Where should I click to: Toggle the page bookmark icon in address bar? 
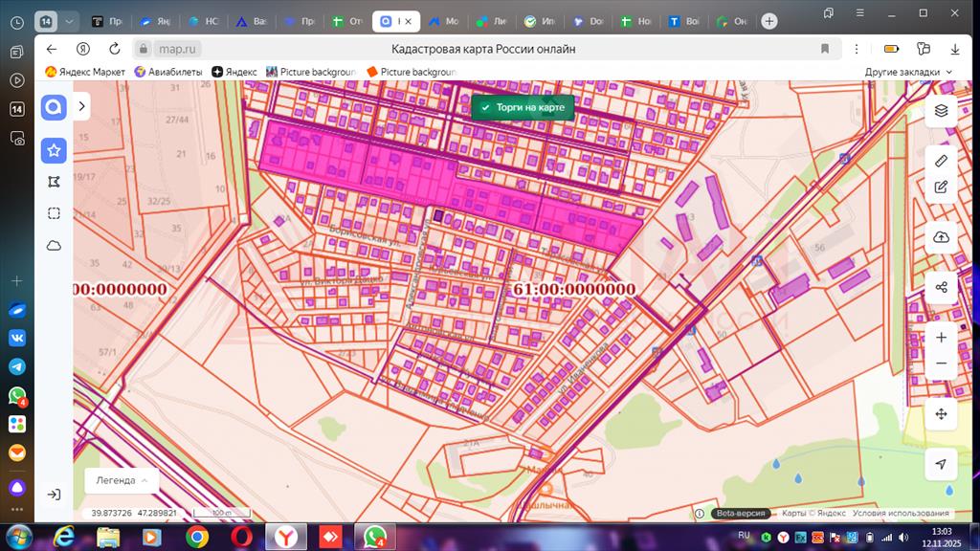825,49
